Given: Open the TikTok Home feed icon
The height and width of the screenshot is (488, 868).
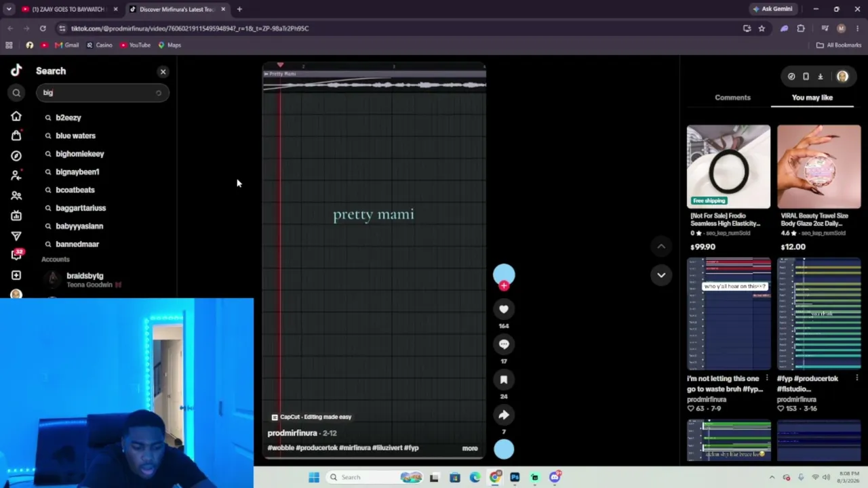Looking at the screenshot, I should [x=16, y=117].
